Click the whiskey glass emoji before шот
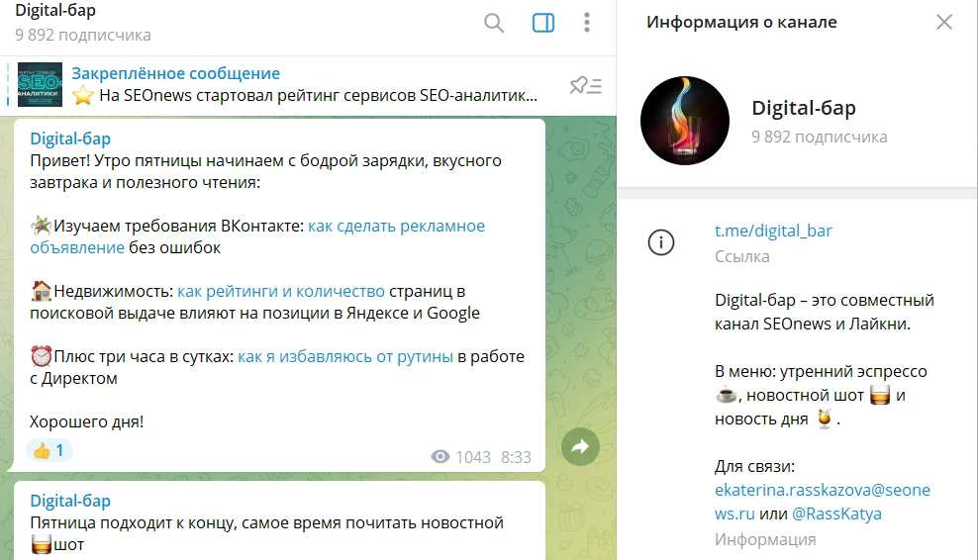The image size is (978, 560). pyautogui.click(x=42, y=544)
